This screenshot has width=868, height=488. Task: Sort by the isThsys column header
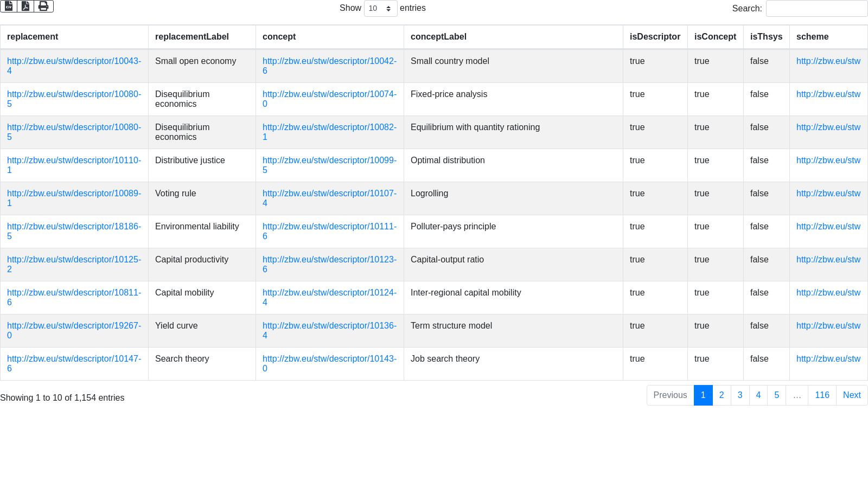766,37
